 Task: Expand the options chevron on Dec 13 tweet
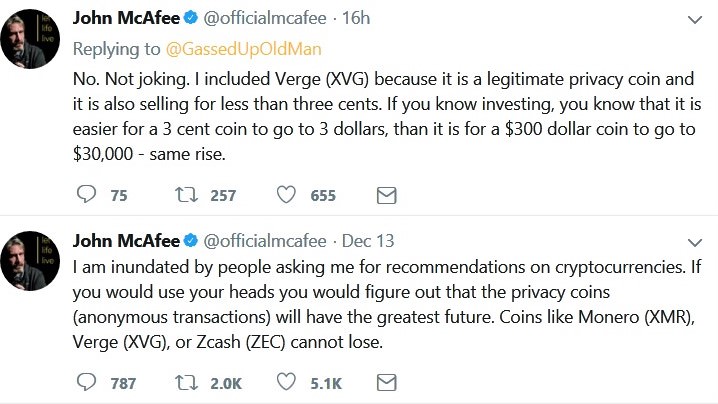tap(695, 242)
